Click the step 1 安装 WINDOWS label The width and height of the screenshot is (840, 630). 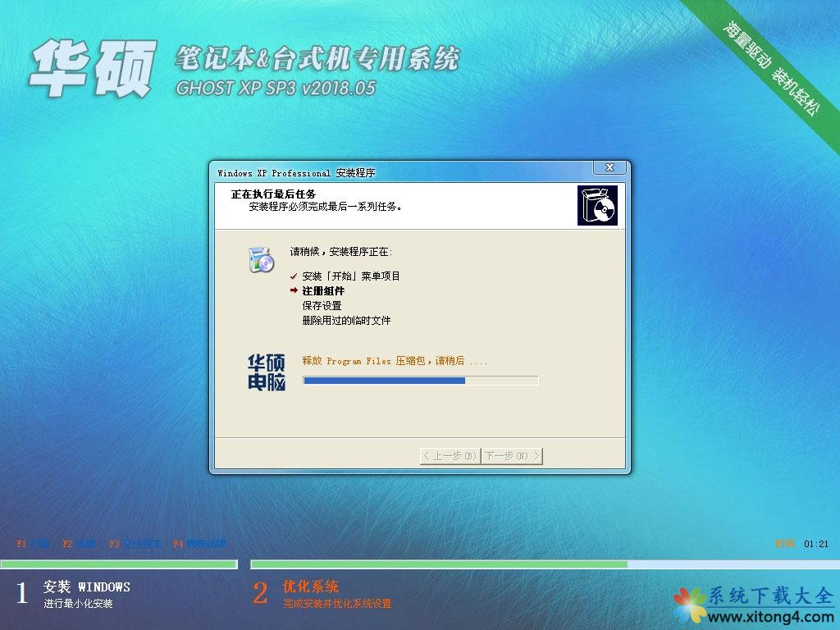point(86,587)
